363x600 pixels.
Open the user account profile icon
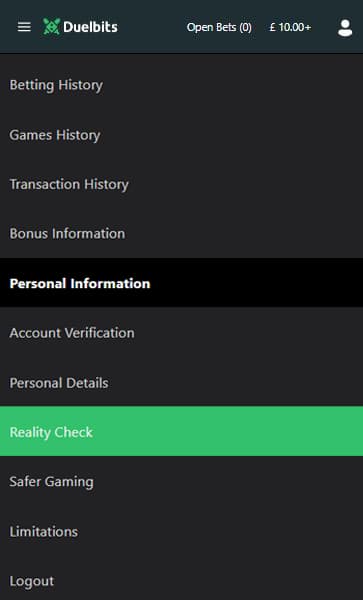coord(345,28)
